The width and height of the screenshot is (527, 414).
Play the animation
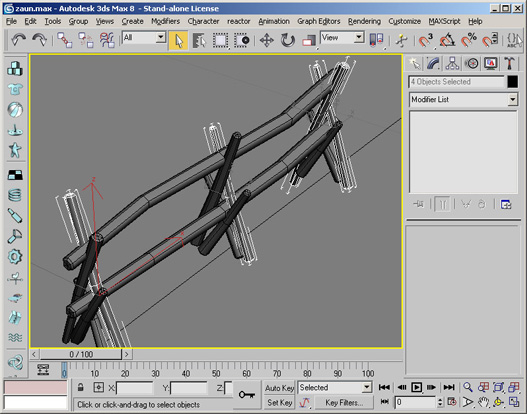pos(416,387)
